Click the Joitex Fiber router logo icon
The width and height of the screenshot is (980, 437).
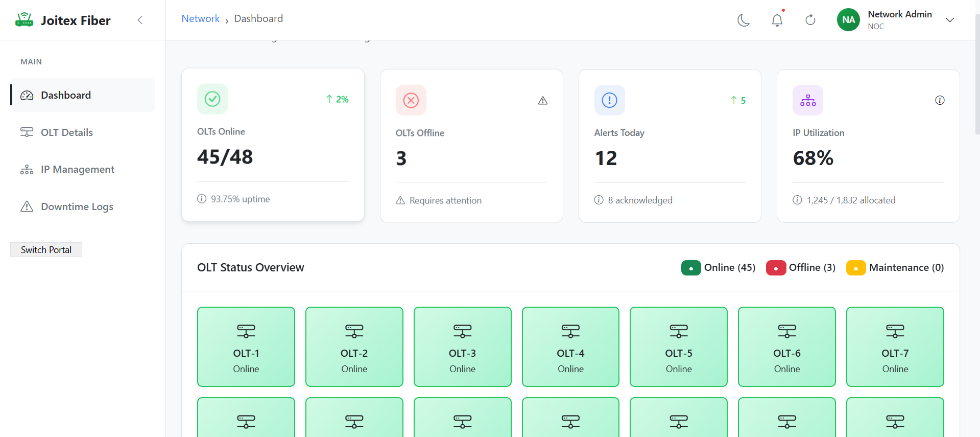click(24, 20)
